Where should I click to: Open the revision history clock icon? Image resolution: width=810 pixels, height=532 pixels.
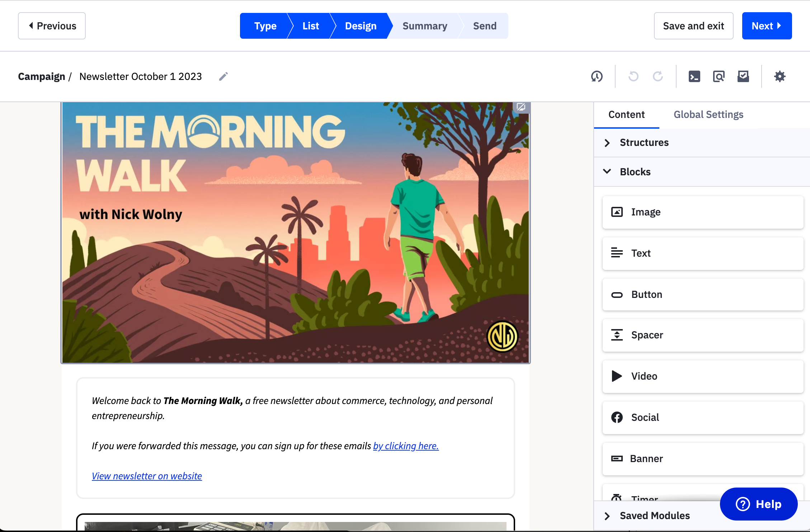[x=597, y=76]
